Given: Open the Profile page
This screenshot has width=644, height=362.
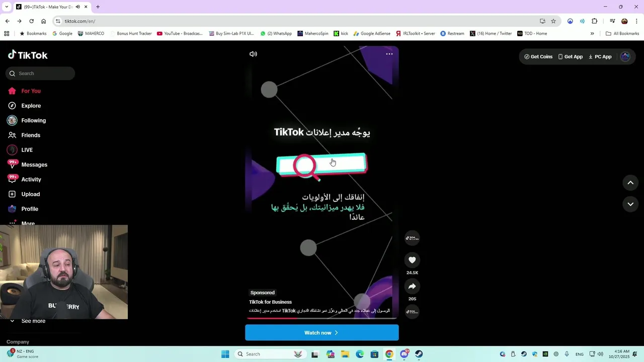Looking at the screenshot, I should (30, 209).
